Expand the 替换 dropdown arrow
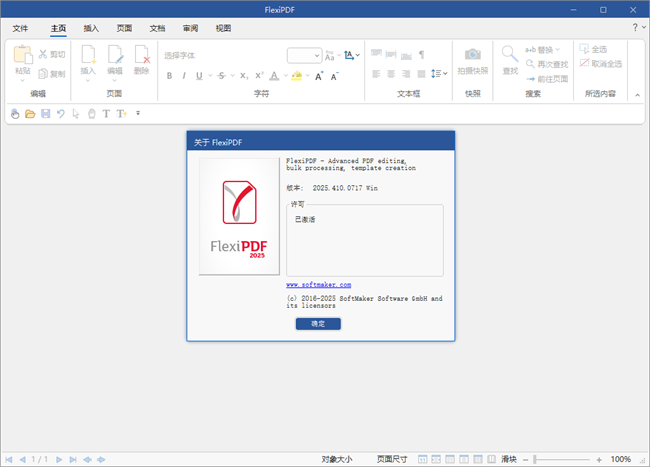Image resolution: width=650 pixels, height=467 pixels. (x=557, y=49)
